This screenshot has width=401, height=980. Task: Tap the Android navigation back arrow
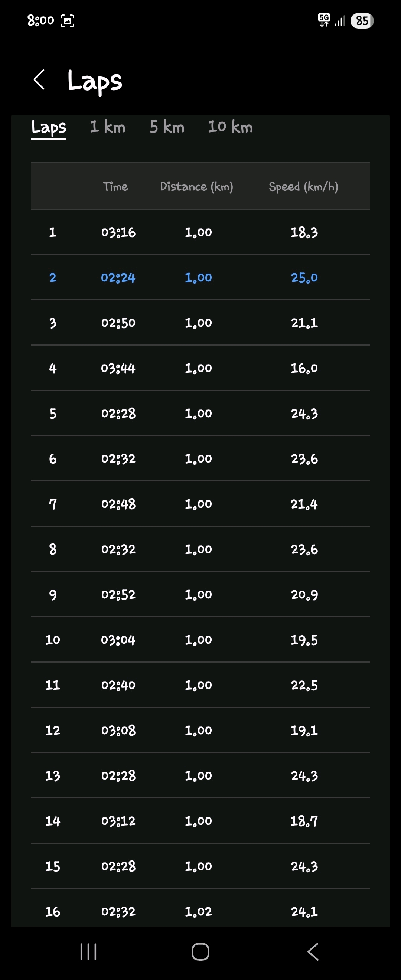point(313,952)
